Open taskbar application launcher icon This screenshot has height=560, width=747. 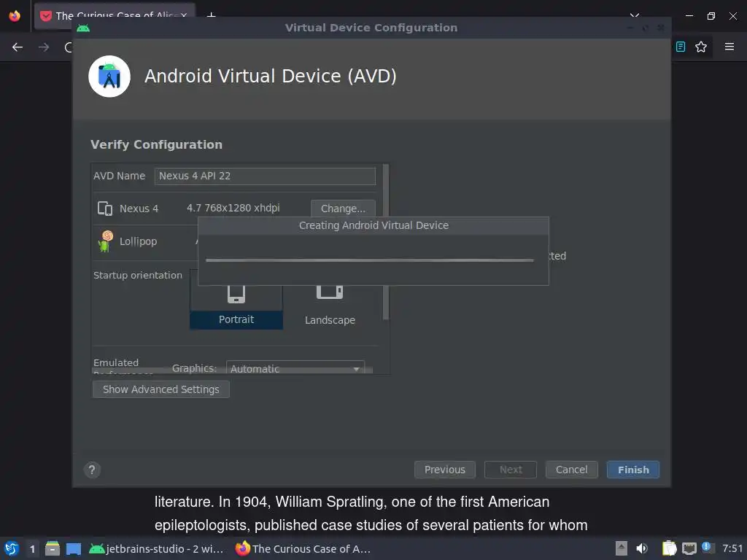click(x=12, y=548)
